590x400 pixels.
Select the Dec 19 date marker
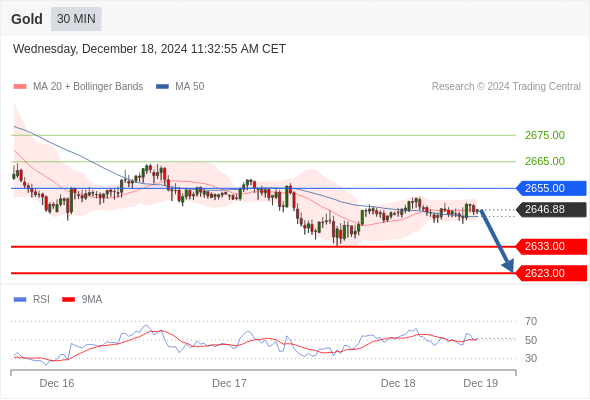481,383
